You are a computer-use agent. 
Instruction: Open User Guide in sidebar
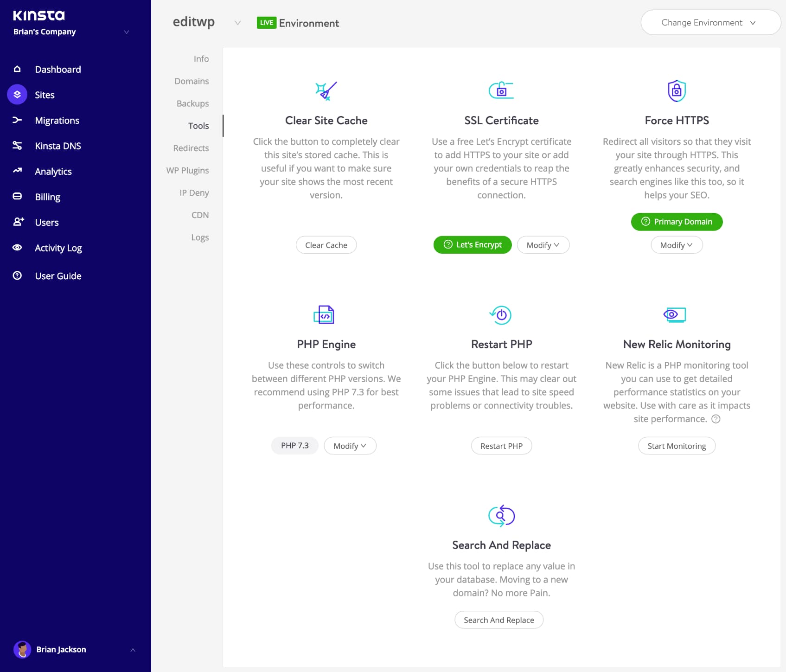(58, 275)
